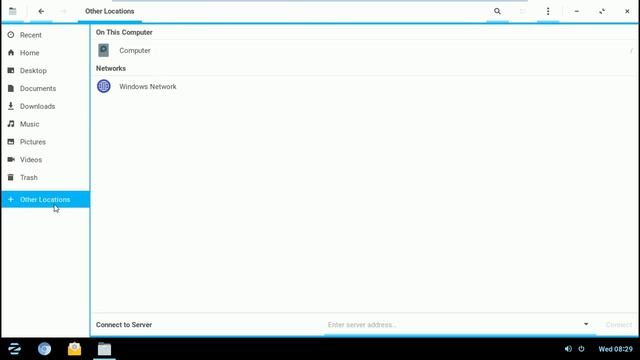The image size is (640, 360).
Task: Click the Other Locations path tab
Action: (110, 11)
